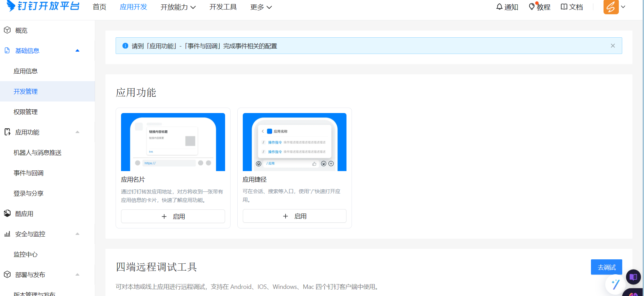
Task: Open the orange user avatar
Action: pyautogui.click(x=611, y=7)
